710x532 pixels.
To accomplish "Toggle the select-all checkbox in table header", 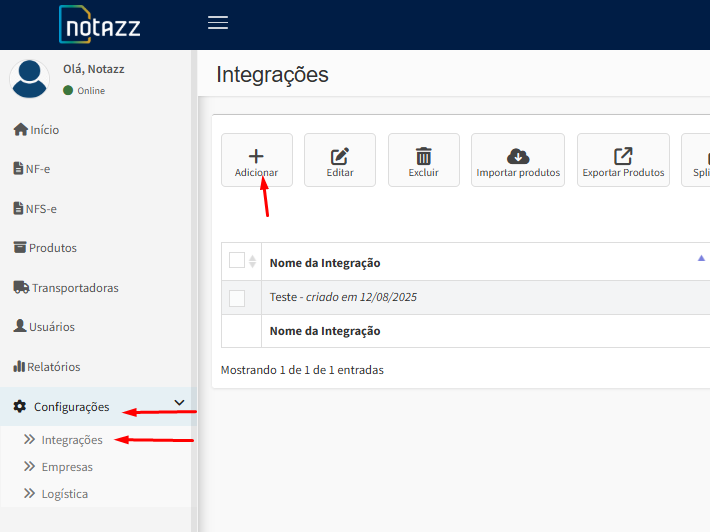I will click(237, 261).
